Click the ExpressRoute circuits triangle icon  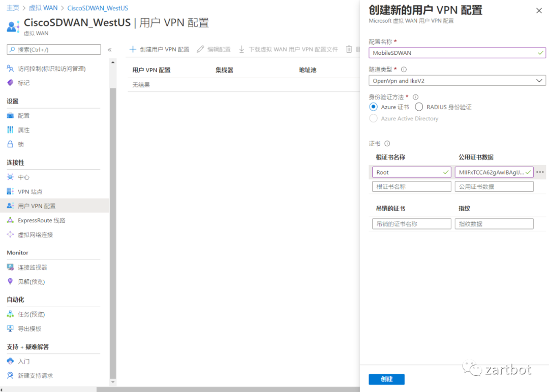(10, 220)
